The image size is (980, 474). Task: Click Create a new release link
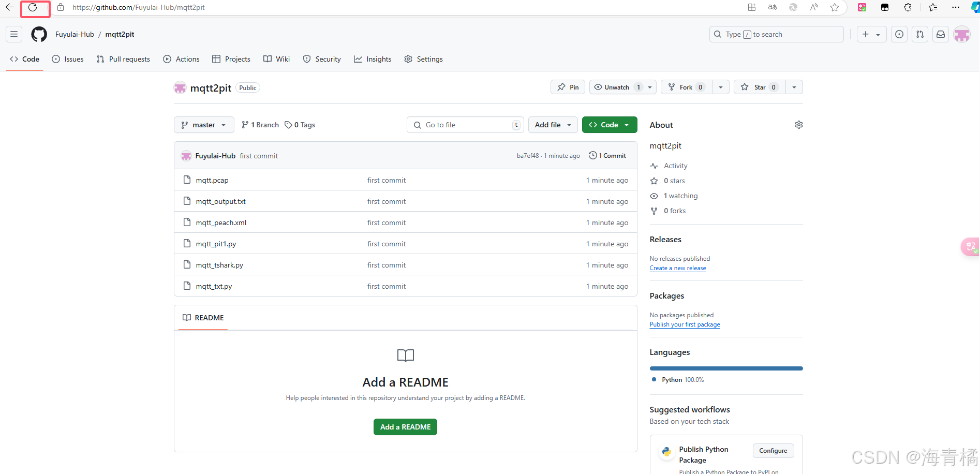pyautogui.click(x=678, y=268)
